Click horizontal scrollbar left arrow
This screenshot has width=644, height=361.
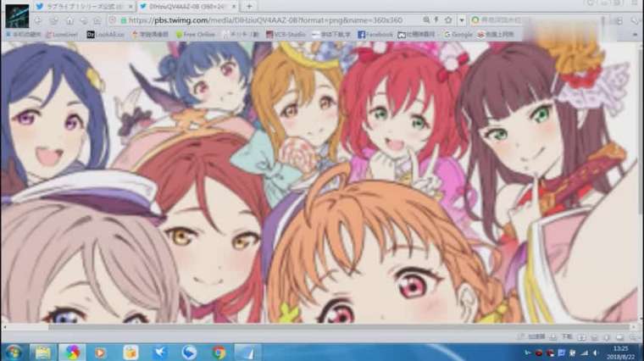pos(4,327)
